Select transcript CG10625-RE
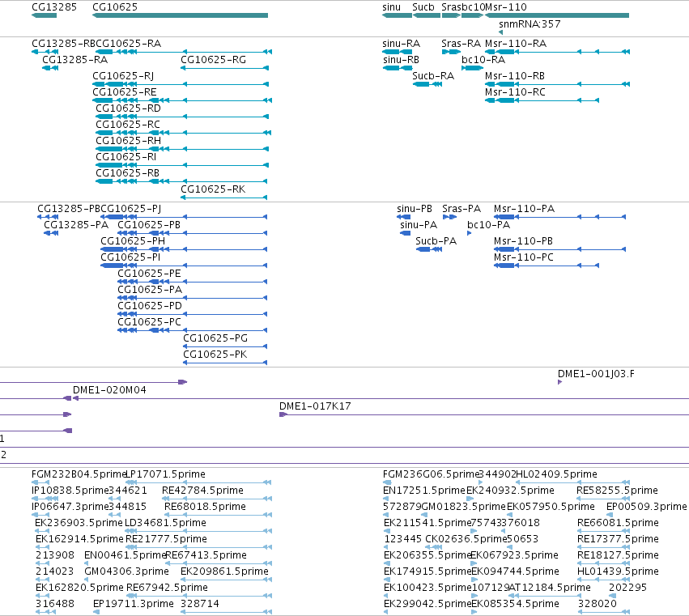Viewport: 689px width, 616px height. 182,100
